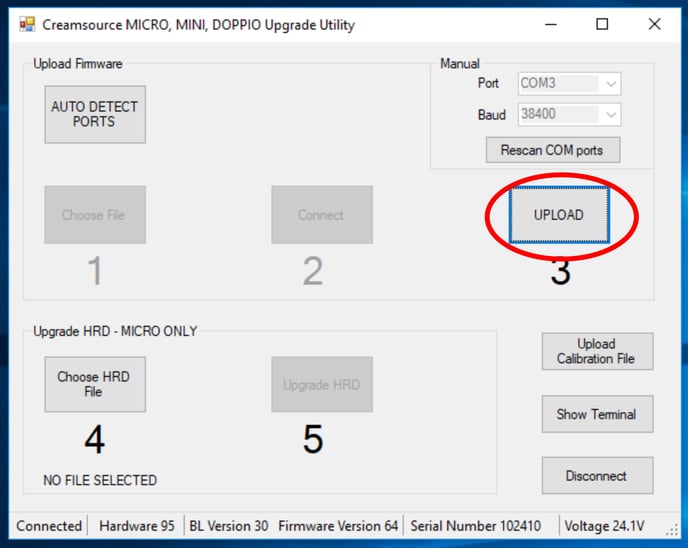
Task: Open the Baud 38400 dropdown
Action: click(569, 115)
